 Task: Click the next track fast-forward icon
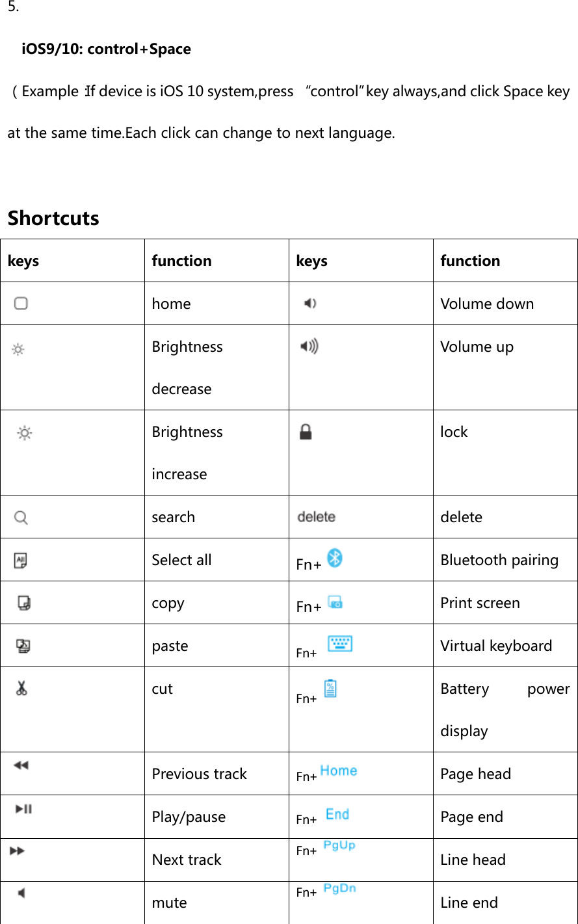point(18,851)
